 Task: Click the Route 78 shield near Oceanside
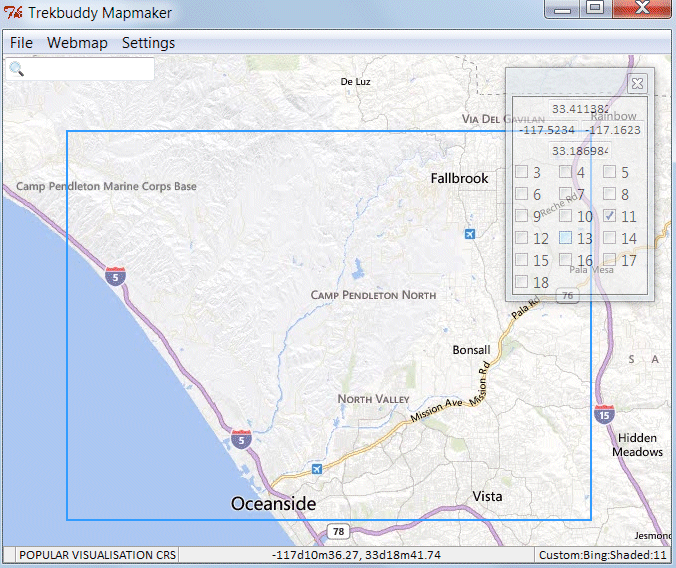(338, 531)
